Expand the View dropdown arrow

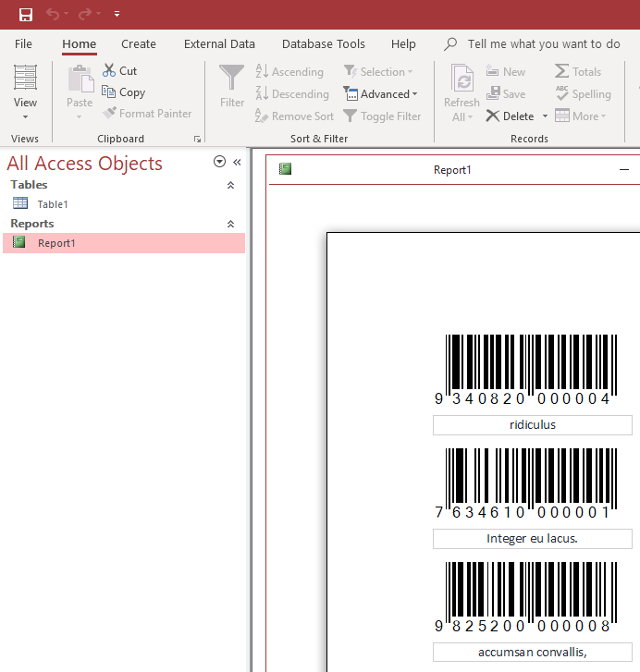25,117
